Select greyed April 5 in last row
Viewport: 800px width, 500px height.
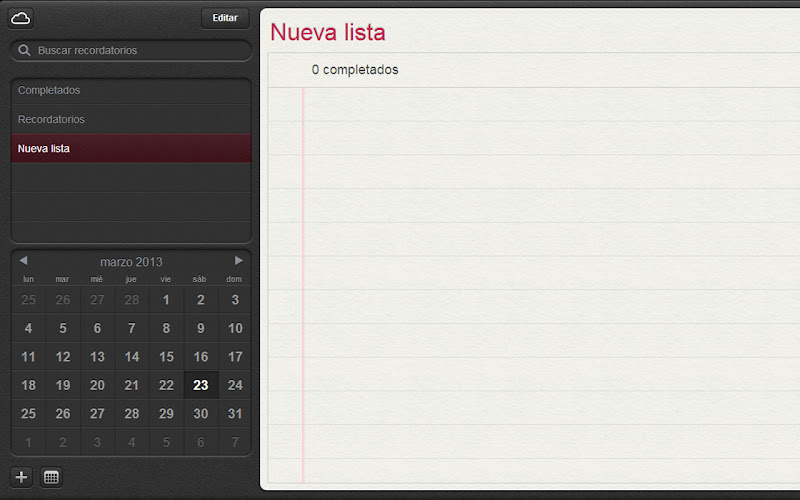166,442
